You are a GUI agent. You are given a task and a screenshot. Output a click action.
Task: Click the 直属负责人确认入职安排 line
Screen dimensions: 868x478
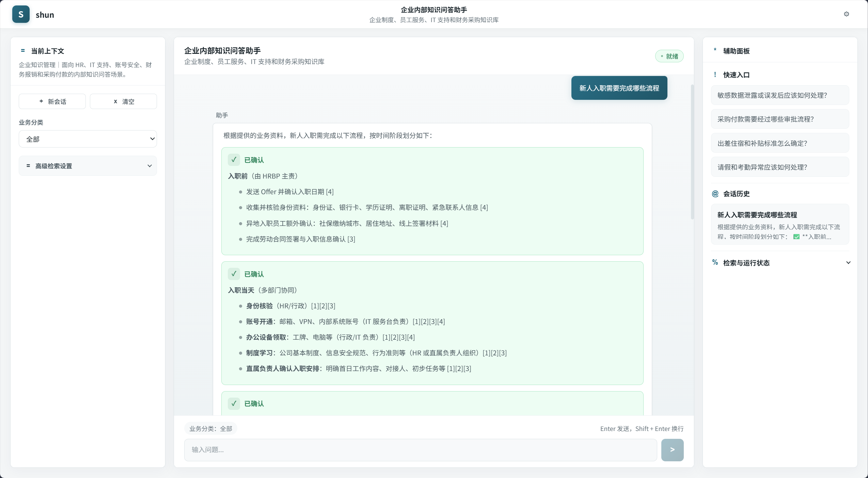click(x=359, y=369)
